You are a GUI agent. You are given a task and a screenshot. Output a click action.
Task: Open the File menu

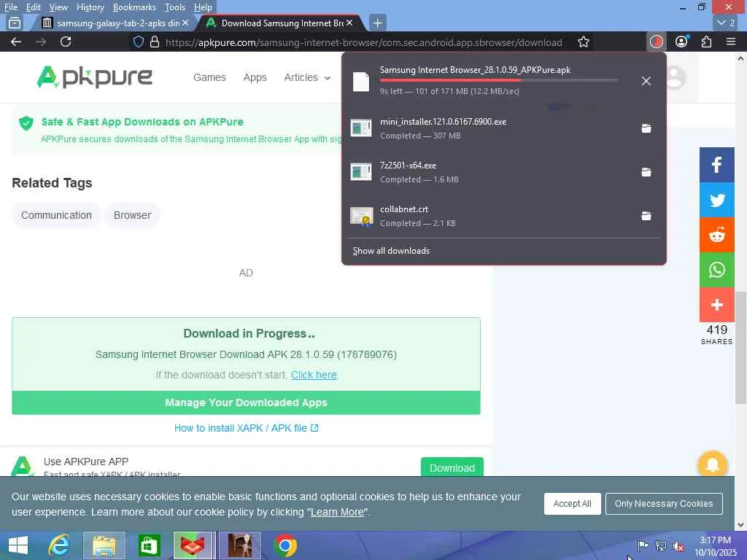10,7
